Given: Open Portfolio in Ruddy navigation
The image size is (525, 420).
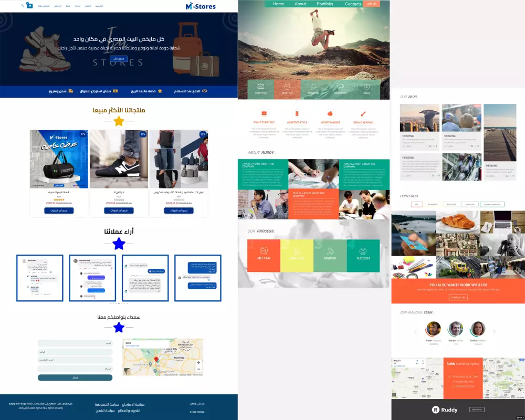Looking at the screenshot, I should (x=325, y=4).
